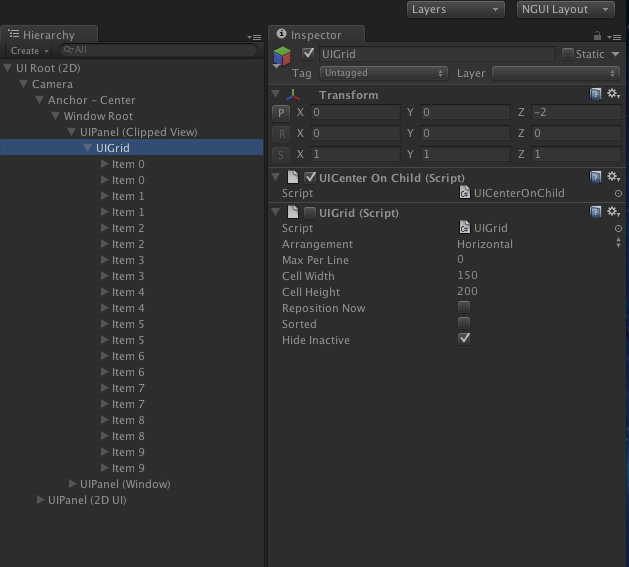Check the Sorted checkbox
Viewport: 629px width, 567px height.
(x=464, y=323)
